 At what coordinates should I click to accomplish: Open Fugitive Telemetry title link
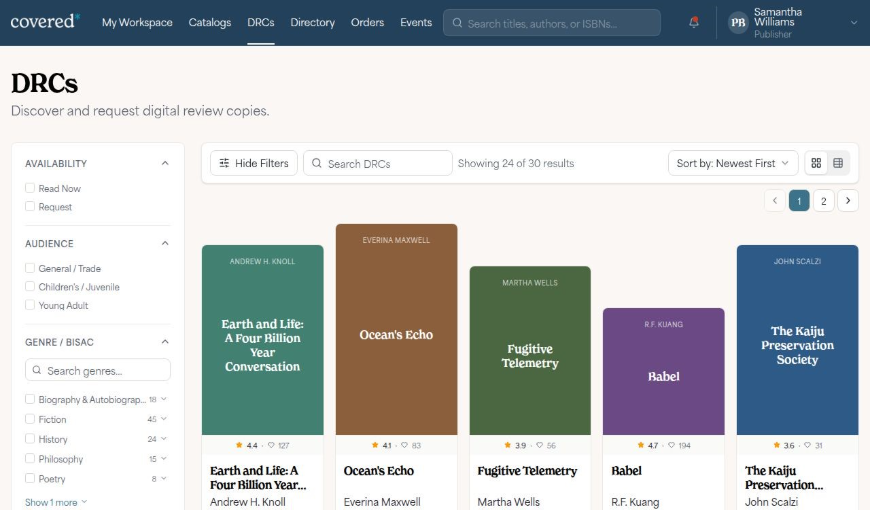click(x=527, y=471)
